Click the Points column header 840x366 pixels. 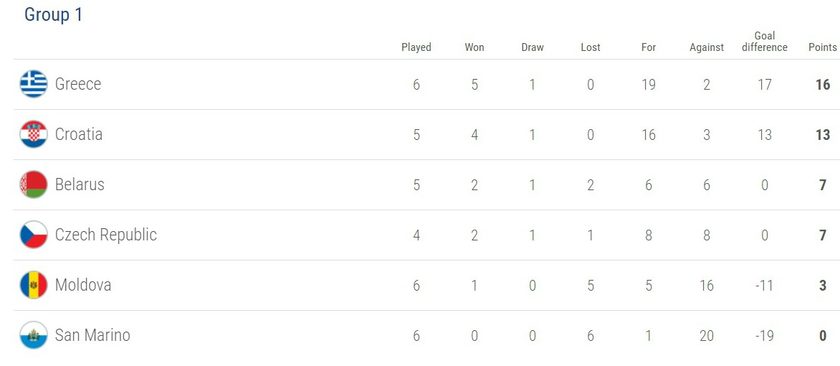[x=822, y=47]
